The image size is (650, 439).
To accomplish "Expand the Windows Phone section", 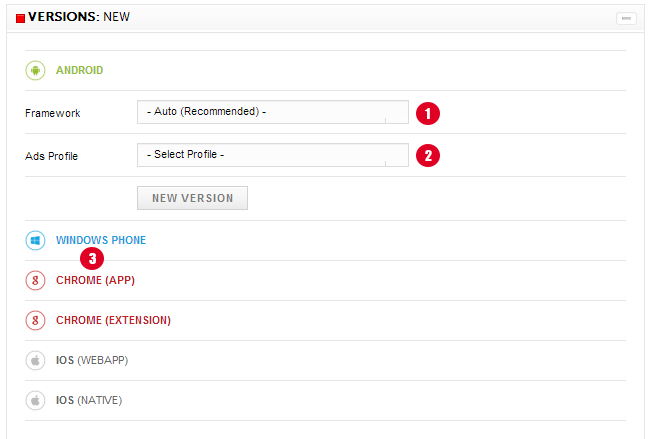I will point(101,240).
